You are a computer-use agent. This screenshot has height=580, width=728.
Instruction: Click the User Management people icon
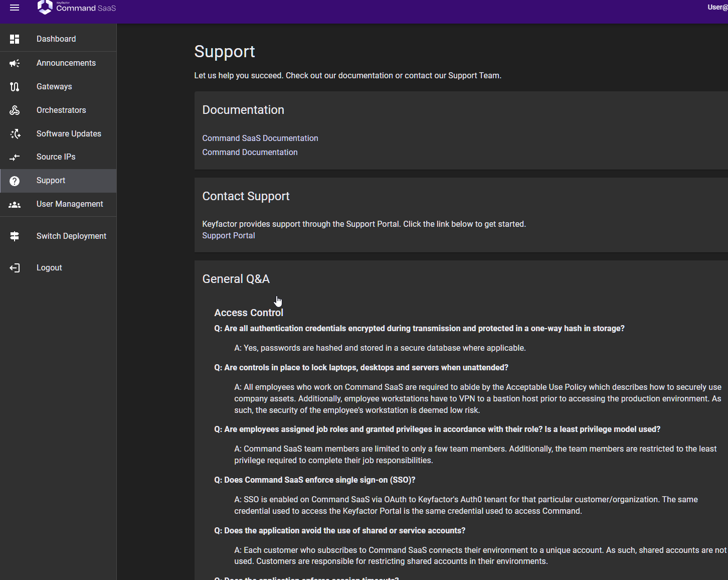tap(15, 204)
